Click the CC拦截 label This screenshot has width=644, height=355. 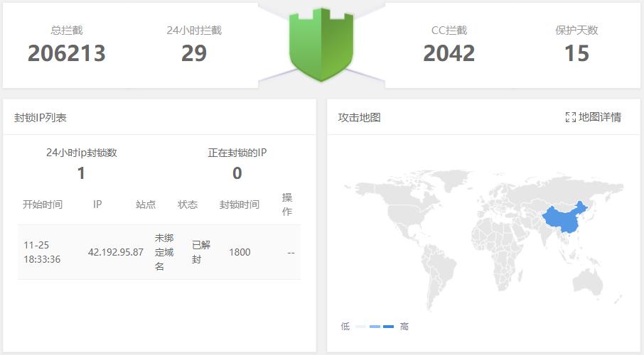click(x=449, y=31)
